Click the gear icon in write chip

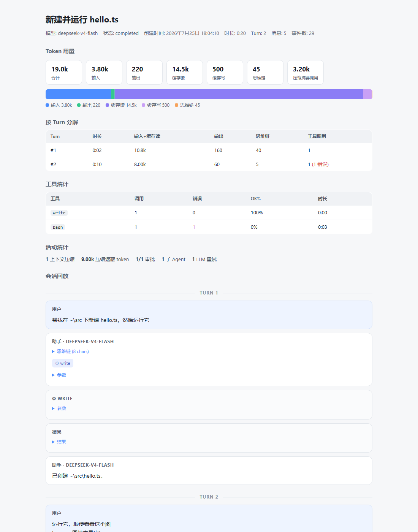pos(57,363)
